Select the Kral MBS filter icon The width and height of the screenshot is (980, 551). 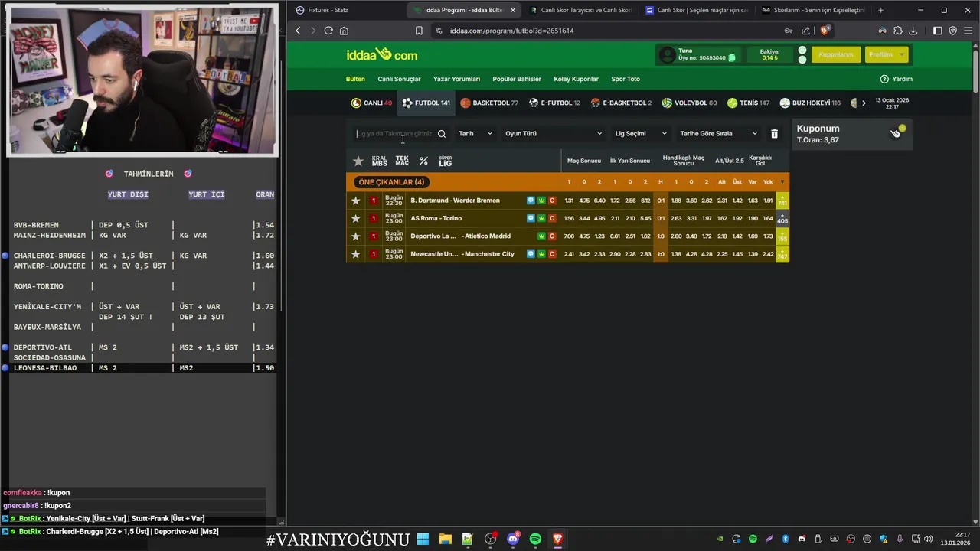[x=379, y=161]
